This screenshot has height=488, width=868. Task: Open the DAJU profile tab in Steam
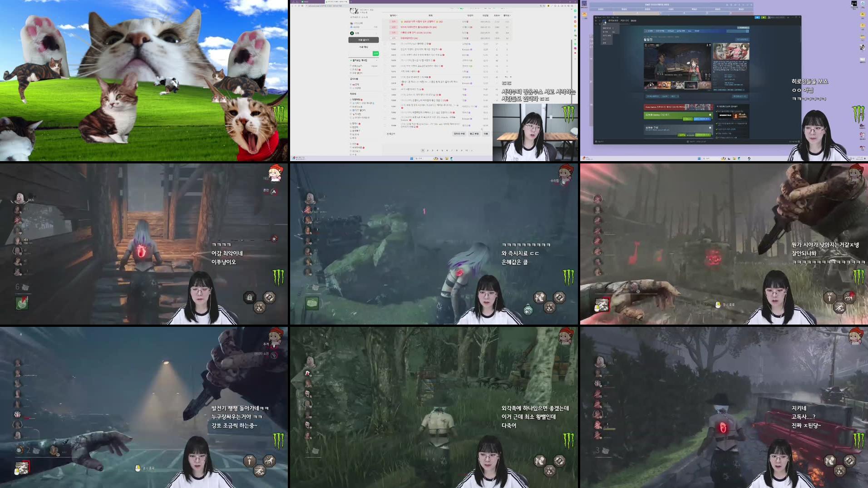(633, 20)
